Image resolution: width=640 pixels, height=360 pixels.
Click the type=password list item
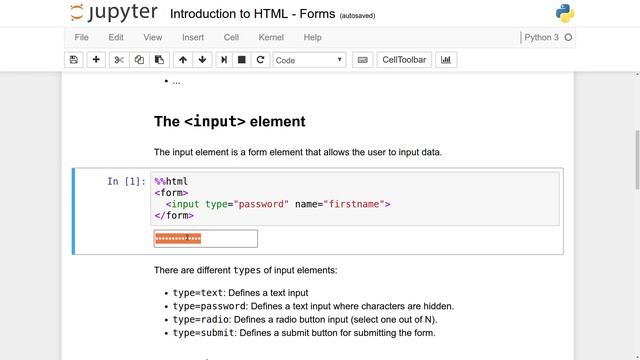click(313, 306)
